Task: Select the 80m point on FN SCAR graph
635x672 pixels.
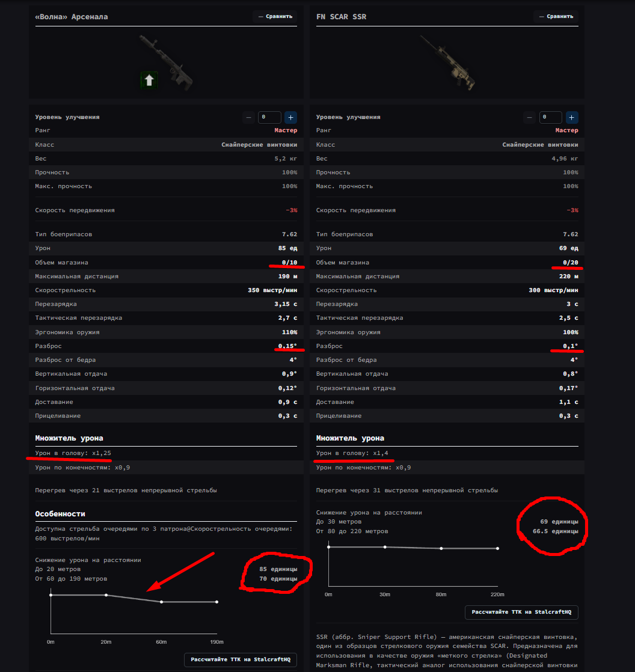Action: [441, 548]
